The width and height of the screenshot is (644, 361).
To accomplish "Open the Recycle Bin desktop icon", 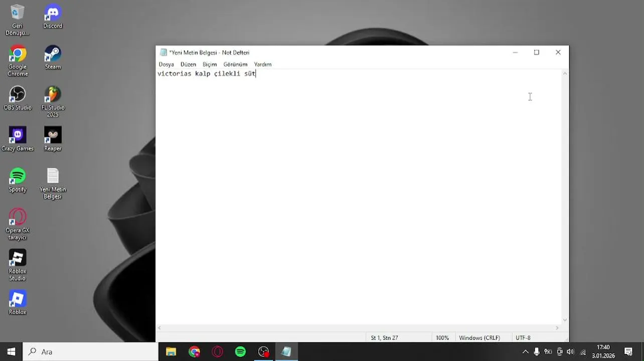I will tap(18, 20).
